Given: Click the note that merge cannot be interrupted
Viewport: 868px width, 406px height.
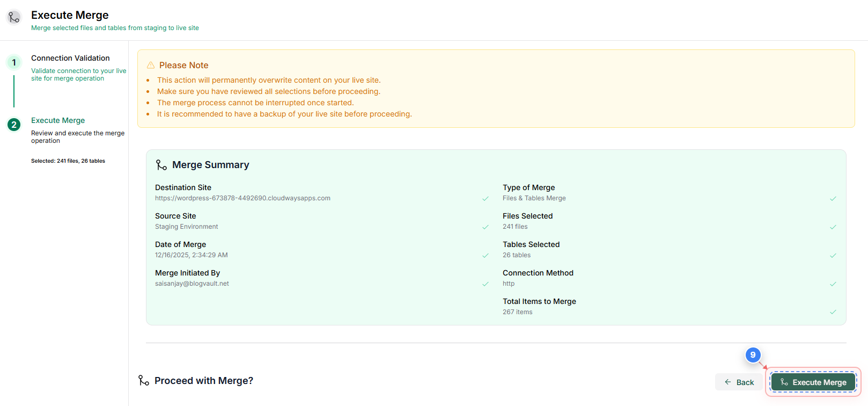Looking at the screenshot, I should 255,103.
